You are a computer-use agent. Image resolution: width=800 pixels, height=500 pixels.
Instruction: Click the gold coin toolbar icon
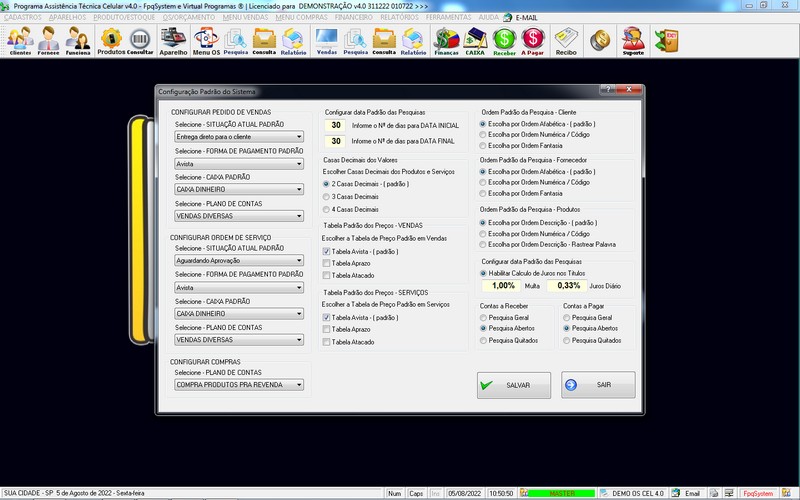(x=600, y=40)
